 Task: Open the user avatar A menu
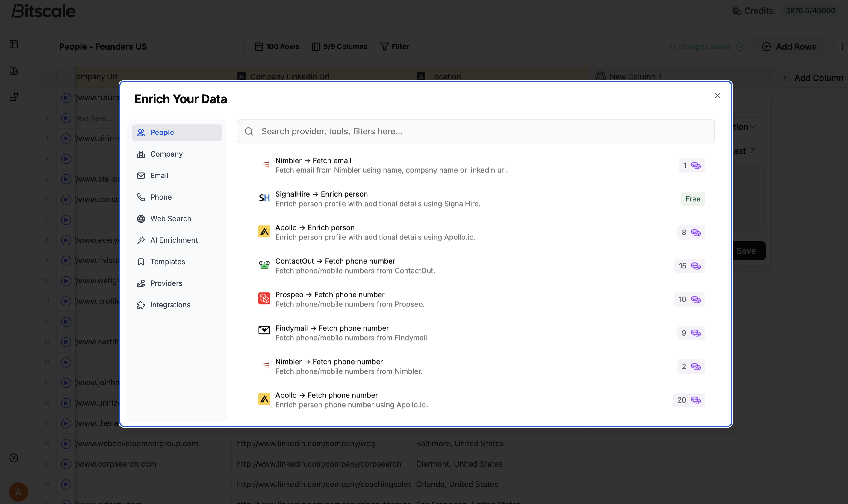18,492
